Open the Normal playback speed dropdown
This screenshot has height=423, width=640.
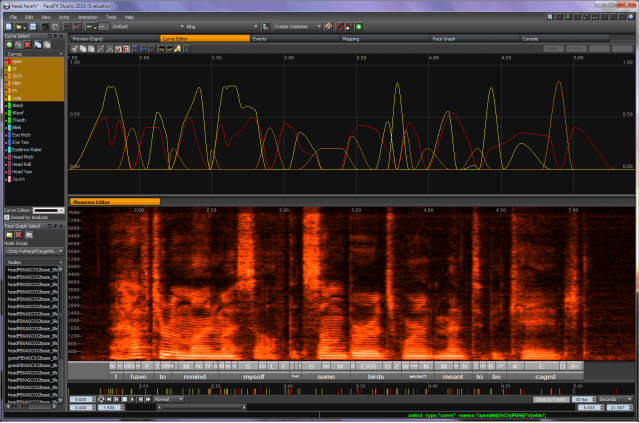[169, 399]
